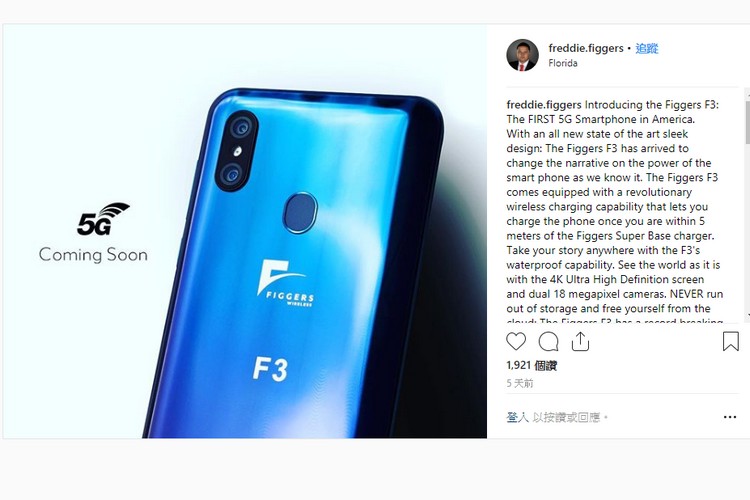Open the Florida location link

[x=562, y=63]
